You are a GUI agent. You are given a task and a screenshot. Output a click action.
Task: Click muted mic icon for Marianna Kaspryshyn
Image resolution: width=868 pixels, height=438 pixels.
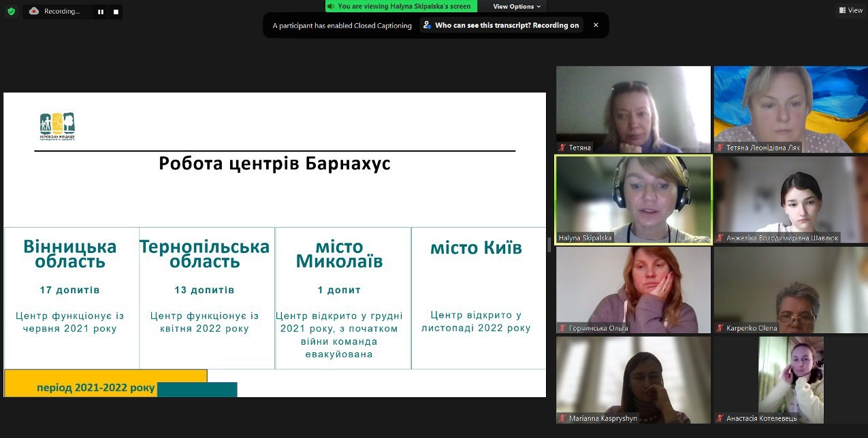point(562,418)
